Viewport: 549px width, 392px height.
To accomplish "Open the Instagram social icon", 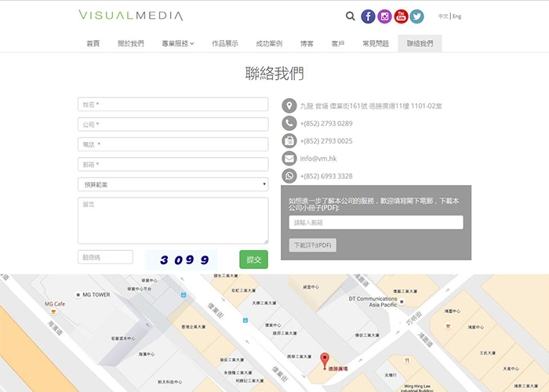I will [384, 16].
